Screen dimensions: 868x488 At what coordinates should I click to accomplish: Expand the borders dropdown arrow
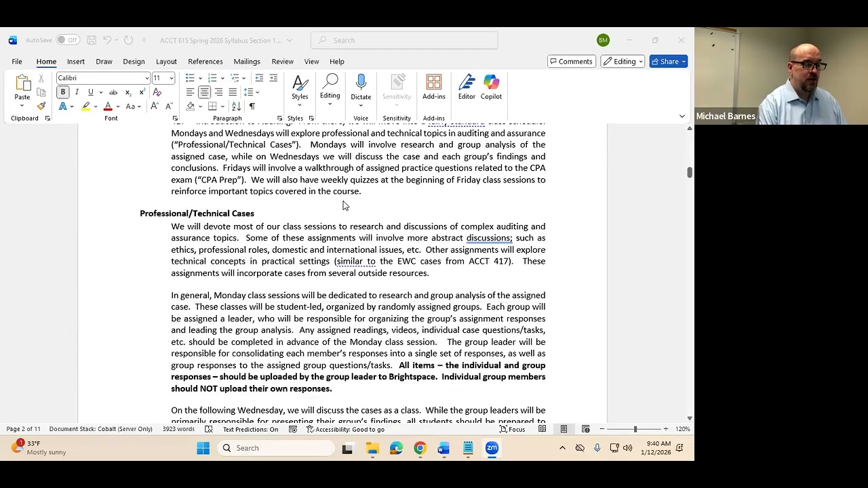point(222,106)
